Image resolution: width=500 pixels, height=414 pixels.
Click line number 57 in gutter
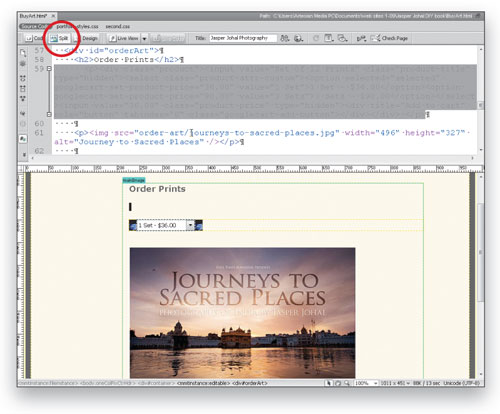(39, 51)
